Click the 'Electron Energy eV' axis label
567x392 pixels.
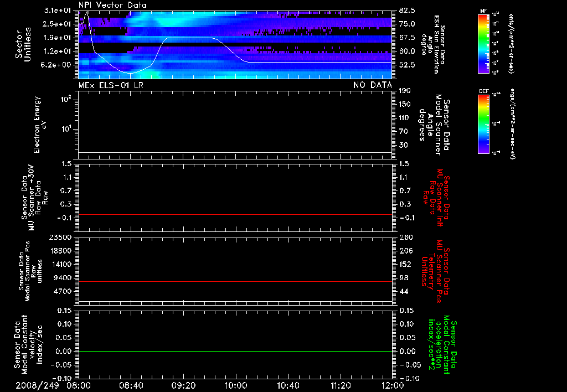(40, 125)
